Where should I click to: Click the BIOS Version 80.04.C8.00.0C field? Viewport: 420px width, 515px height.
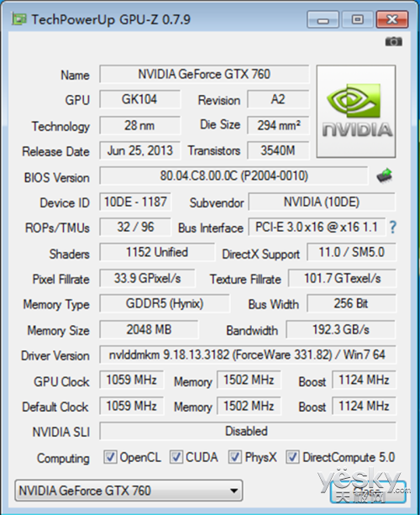point(234,176)
